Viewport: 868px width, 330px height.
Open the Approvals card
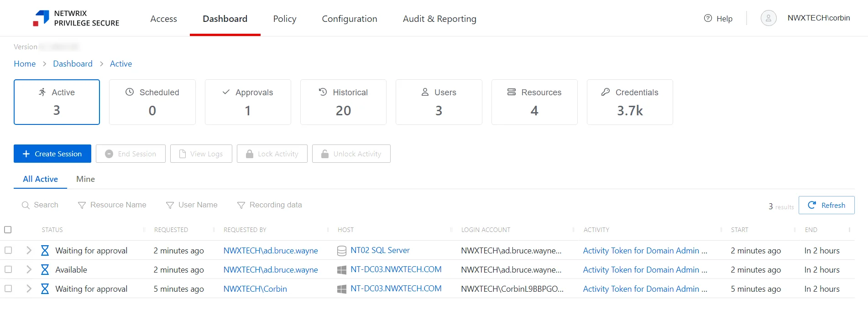pos(248,102)
